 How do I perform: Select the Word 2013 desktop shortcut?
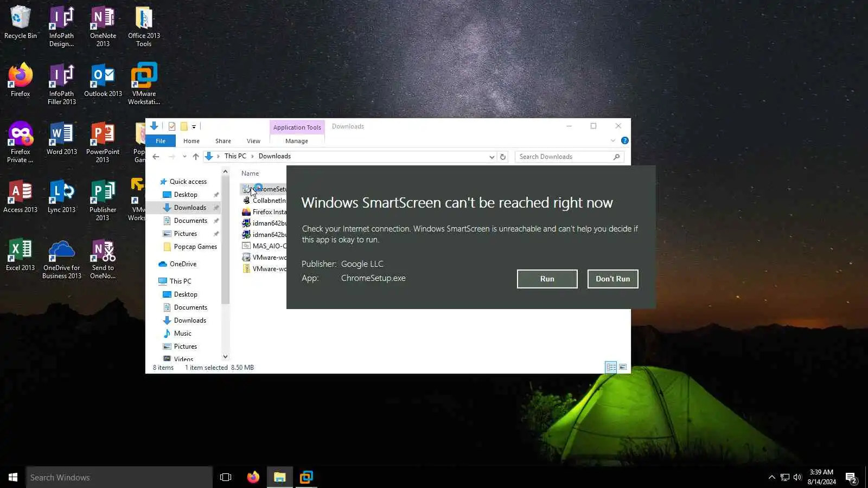pos(61,138)
